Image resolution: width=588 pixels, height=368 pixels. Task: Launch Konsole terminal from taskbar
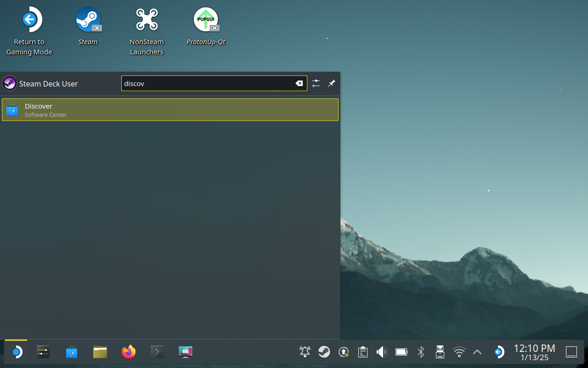157,352
